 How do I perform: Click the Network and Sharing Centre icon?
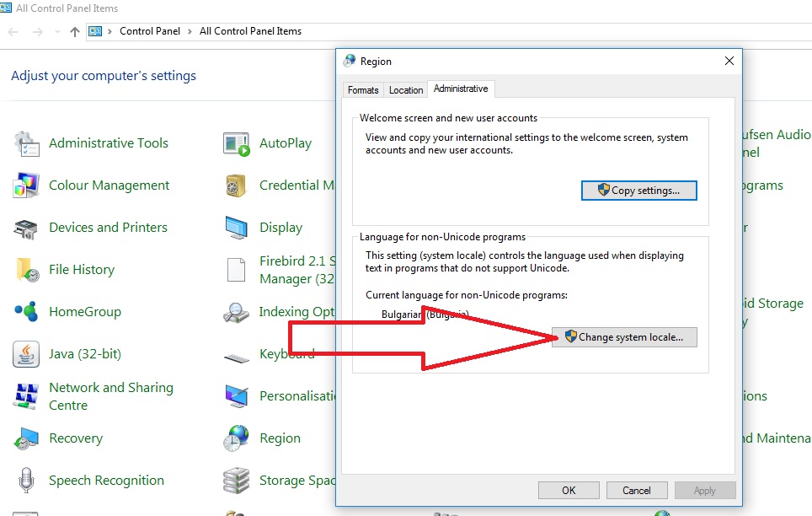27,396
